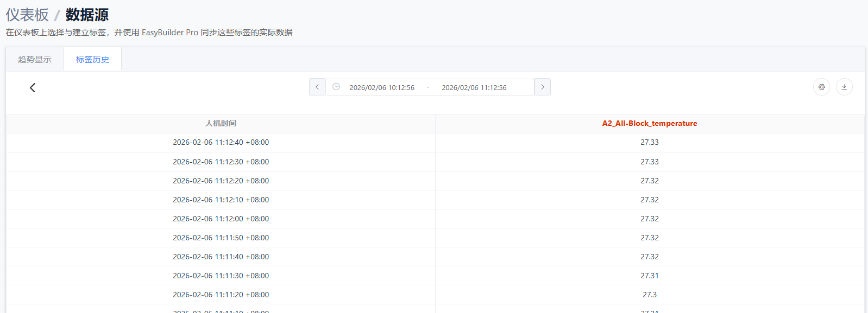Screen dimensions: 868x313
Task: Edit end time 2026/02/06 11:12:56
Action: click(x=474, y=88)
